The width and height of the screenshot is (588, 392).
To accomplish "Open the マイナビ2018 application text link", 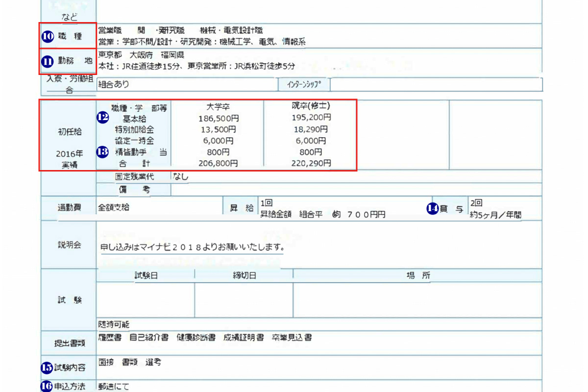I will (x=192, y=247).
